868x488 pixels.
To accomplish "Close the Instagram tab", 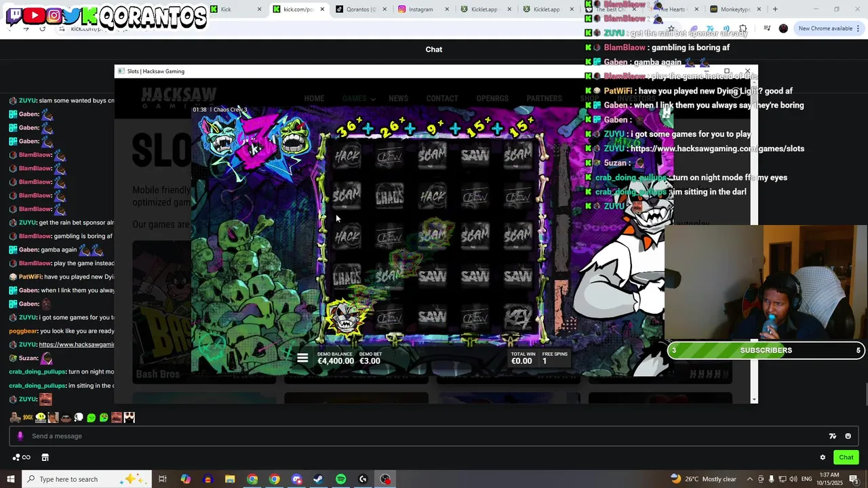I will [x=448, y=9].
